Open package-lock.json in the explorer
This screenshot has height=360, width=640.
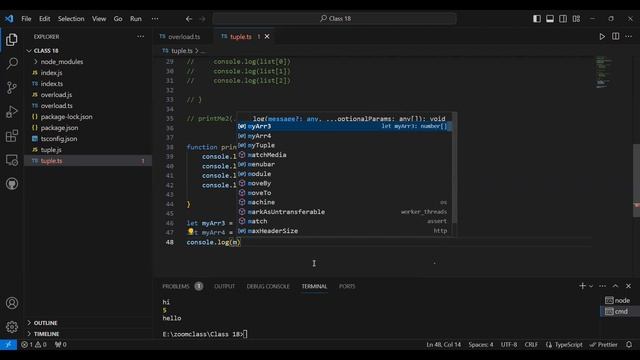(x=88, y=117)
